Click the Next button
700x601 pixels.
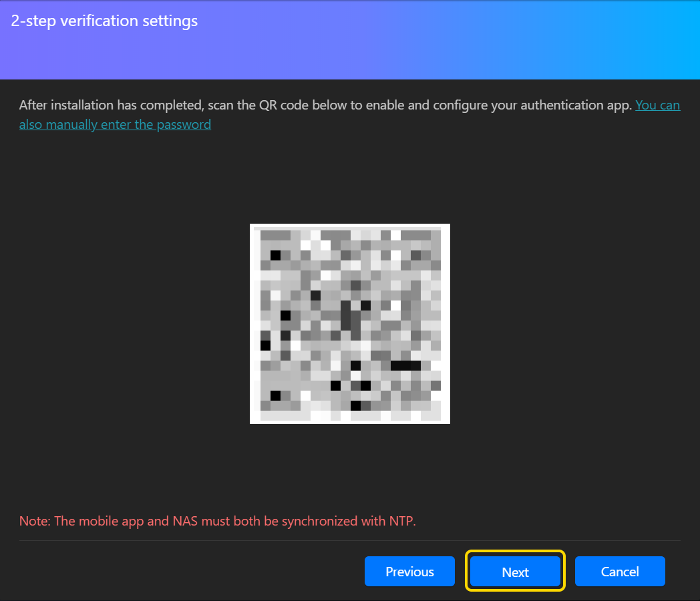515,571
